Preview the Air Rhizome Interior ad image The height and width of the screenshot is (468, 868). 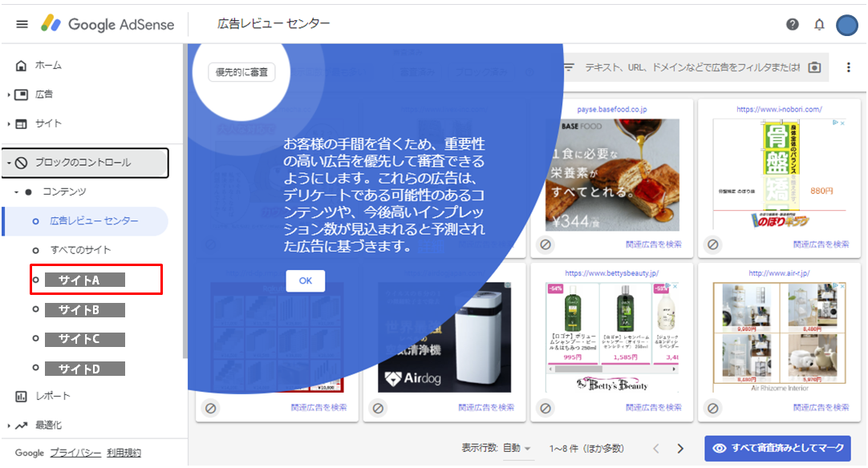[780, 337]
